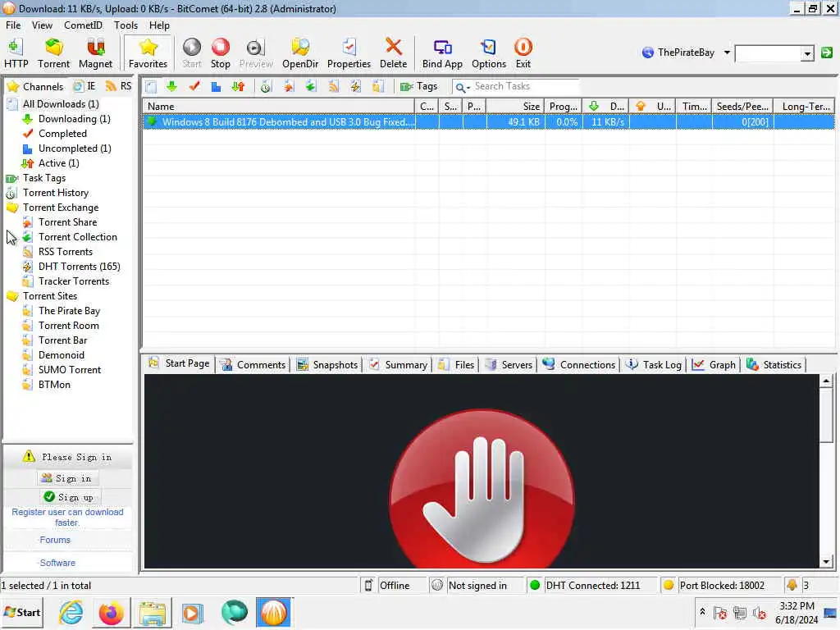The image size is (840, 630).
Task: Filter completed tasks with red checkmark icon
Action: point(194,86)
